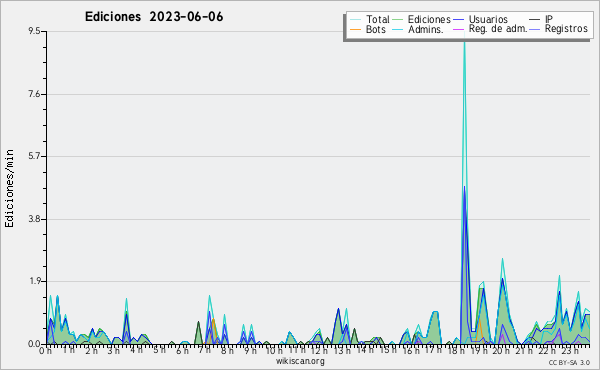Click the 15 h x-axis label
Image resolution: width=600 pixels, height=370 pixels.
click(388, 350)
